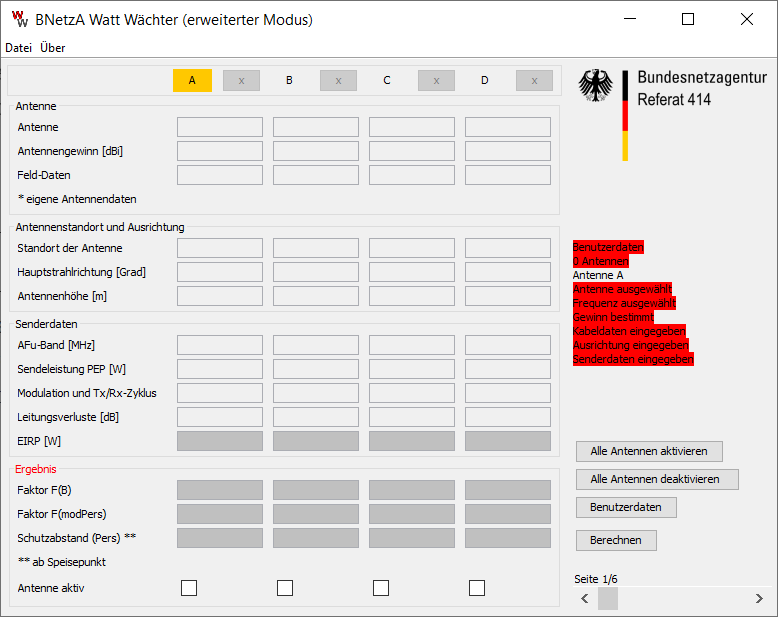The height and width of the screenshot is (617, 778).
Task: Click Sendeleistung PEP [W] field for column C
Action: [412, 369]
